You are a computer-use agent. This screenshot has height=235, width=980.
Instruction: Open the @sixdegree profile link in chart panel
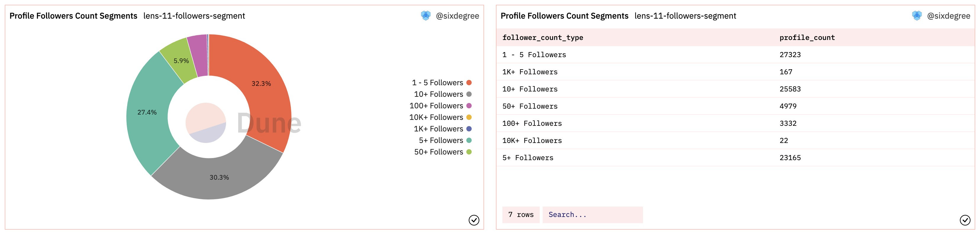point(457,16)
